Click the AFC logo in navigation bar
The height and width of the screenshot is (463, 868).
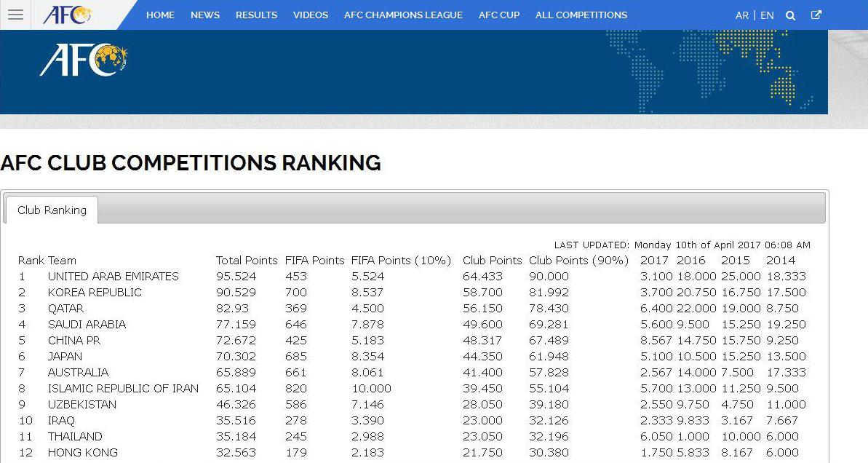click(68, 15)
